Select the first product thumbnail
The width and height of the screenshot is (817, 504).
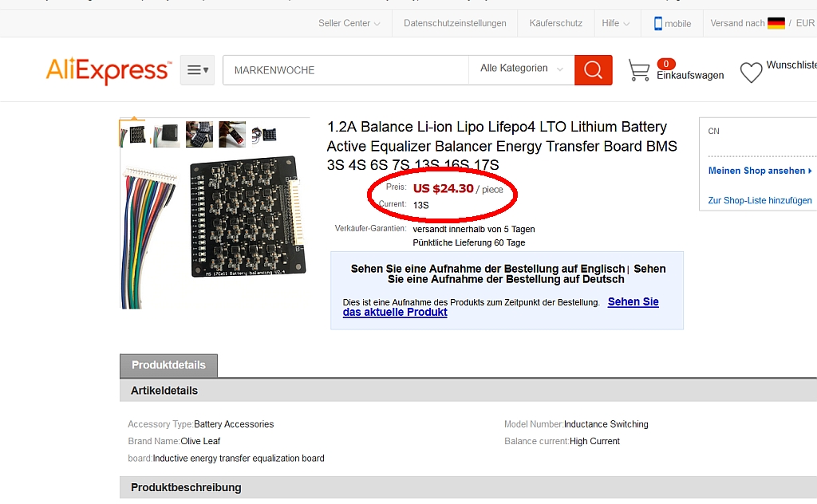point(133,134)
